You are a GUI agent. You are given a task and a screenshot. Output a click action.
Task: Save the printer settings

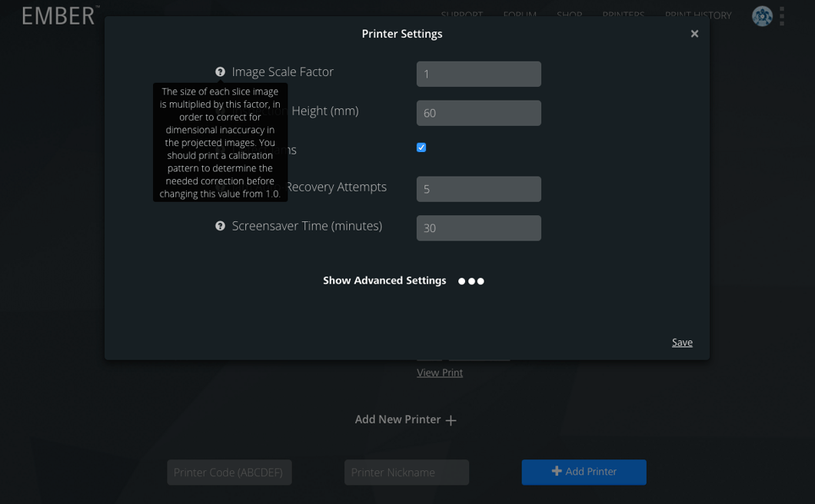click(682, 343)
